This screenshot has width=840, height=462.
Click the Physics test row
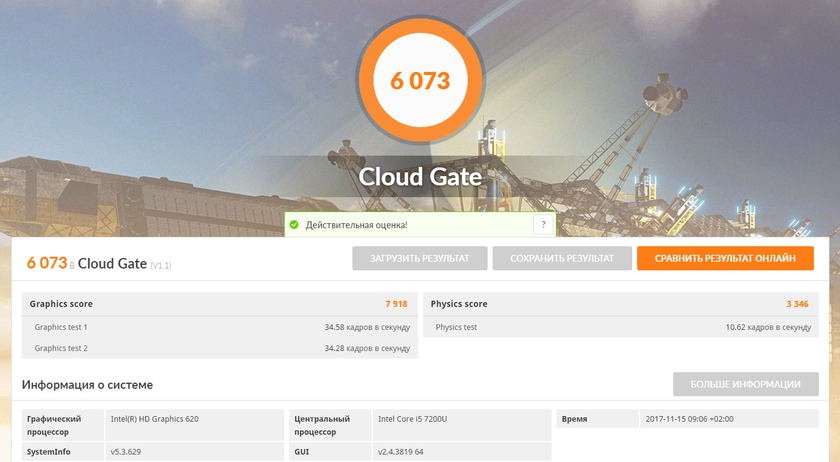tap(619, 327)
